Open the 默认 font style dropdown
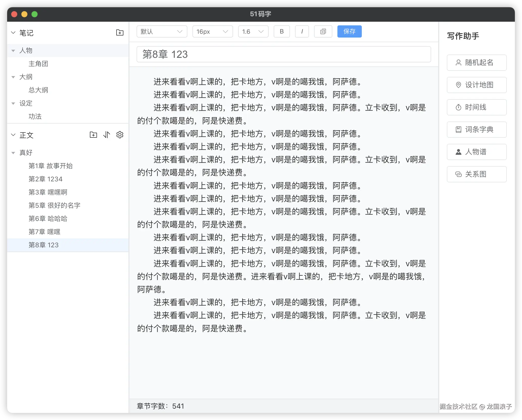 pos(162,31)
